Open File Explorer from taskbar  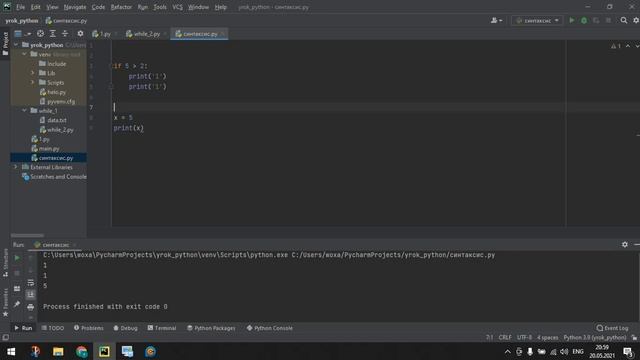pos(58,351)
